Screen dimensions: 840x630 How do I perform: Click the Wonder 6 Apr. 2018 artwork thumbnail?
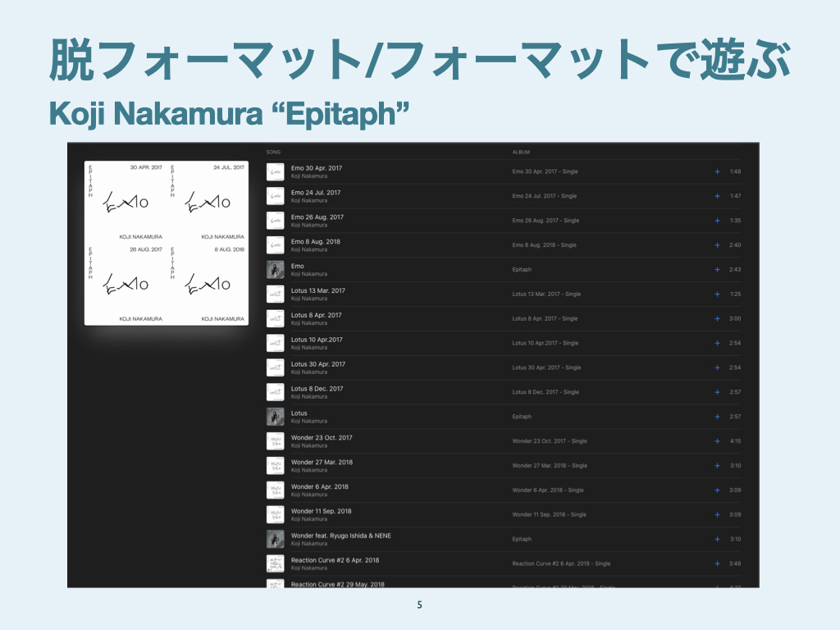point(276,491)
